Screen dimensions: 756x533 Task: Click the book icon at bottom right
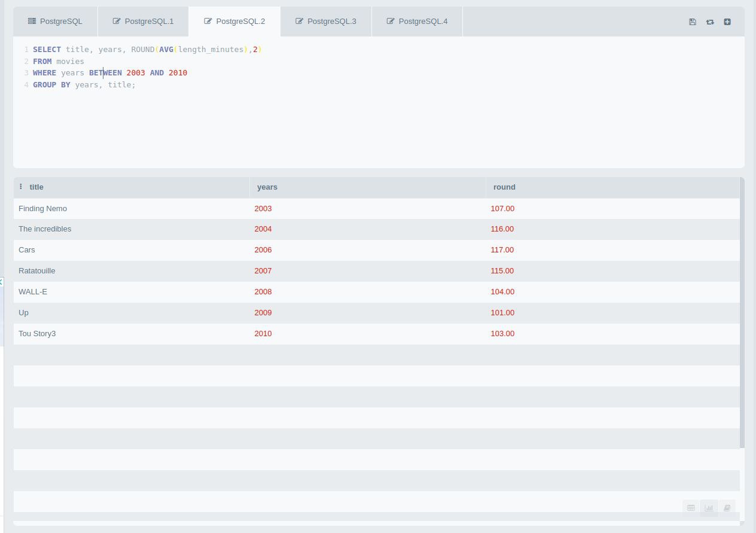click(727, 508)
